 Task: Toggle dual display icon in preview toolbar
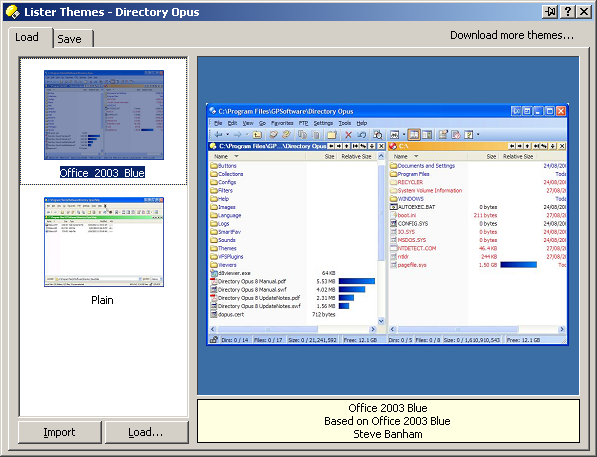(x=414, y=134)
